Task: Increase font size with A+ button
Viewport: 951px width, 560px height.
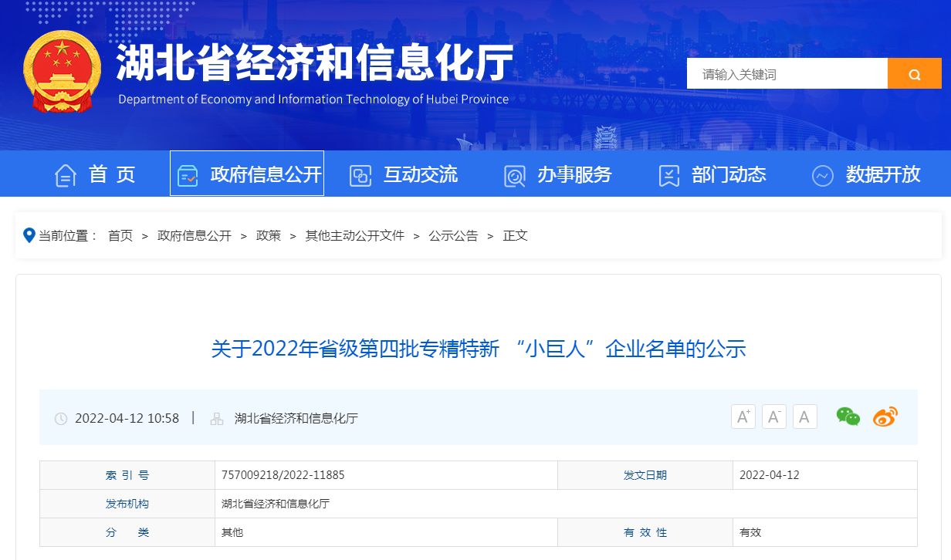Action: tap(743, 417)
